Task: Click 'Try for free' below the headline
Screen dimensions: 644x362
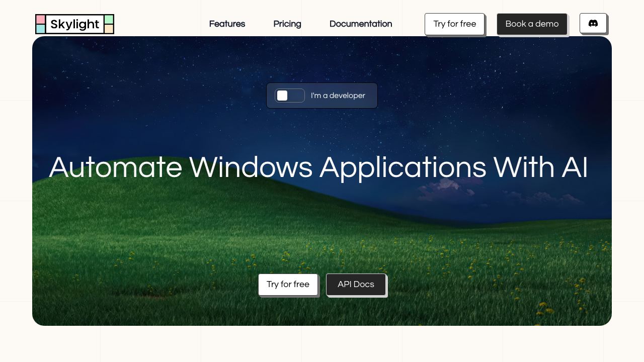Action: pos(288,285)
